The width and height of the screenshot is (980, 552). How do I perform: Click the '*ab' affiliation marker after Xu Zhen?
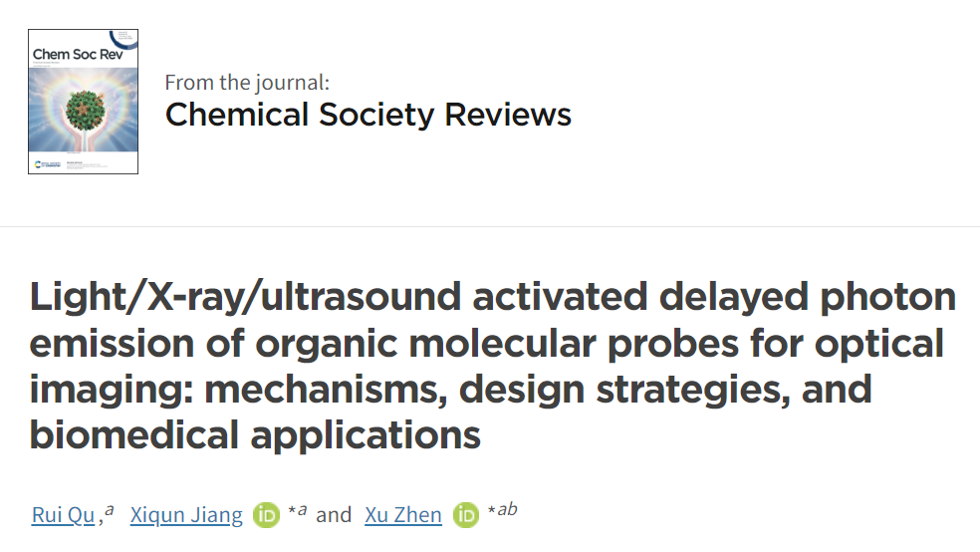click(503, 509)
